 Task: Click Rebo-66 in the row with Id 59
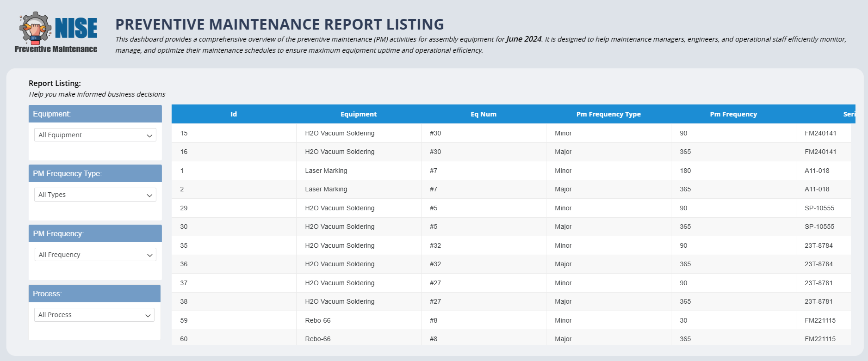[318, 320]
